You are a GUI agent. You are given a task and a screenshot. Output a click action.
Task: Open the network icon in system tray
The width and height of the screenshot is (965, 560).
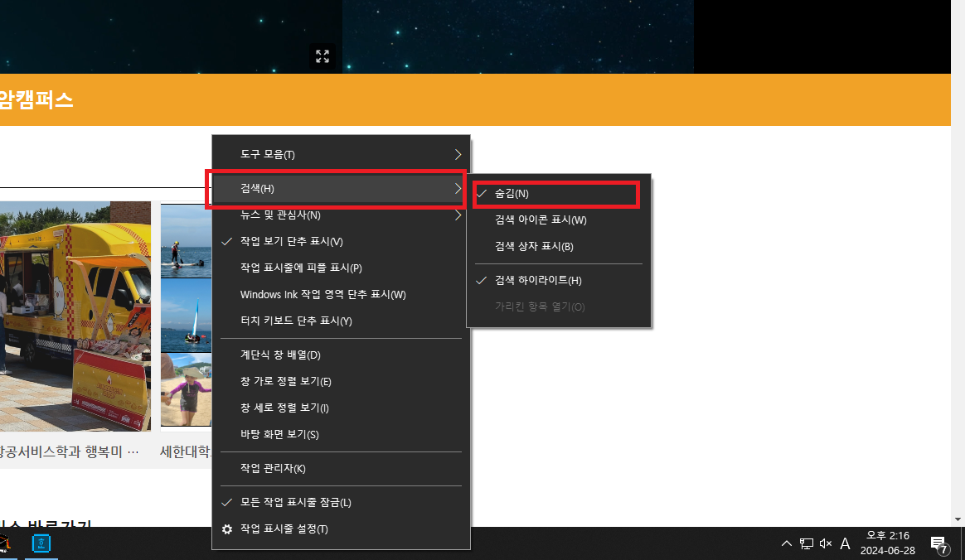(807, 544)
